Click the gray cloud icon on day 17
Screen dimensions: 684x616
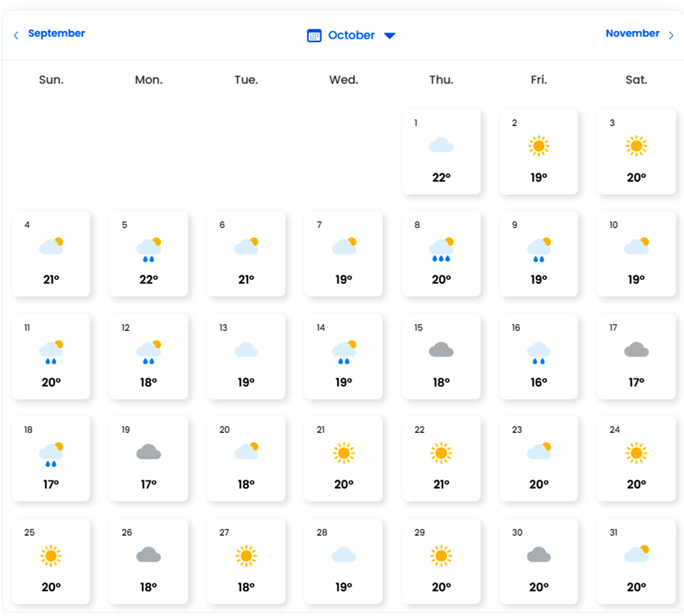(637, 350)
